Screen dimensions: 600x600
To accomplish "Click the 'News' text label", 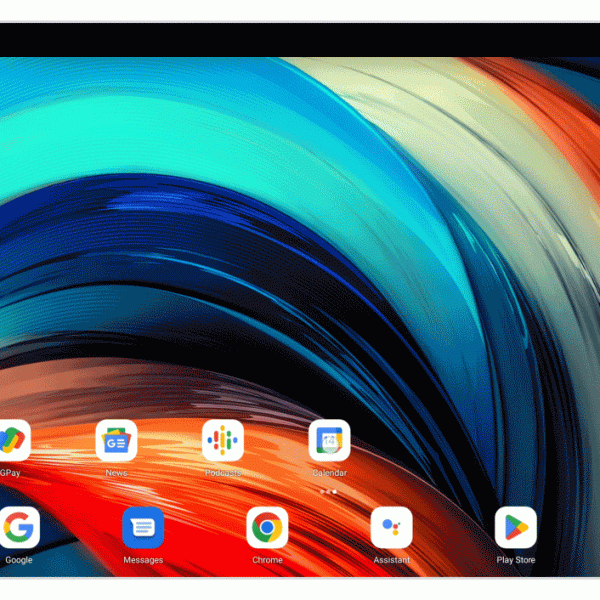I will (116, 473).
